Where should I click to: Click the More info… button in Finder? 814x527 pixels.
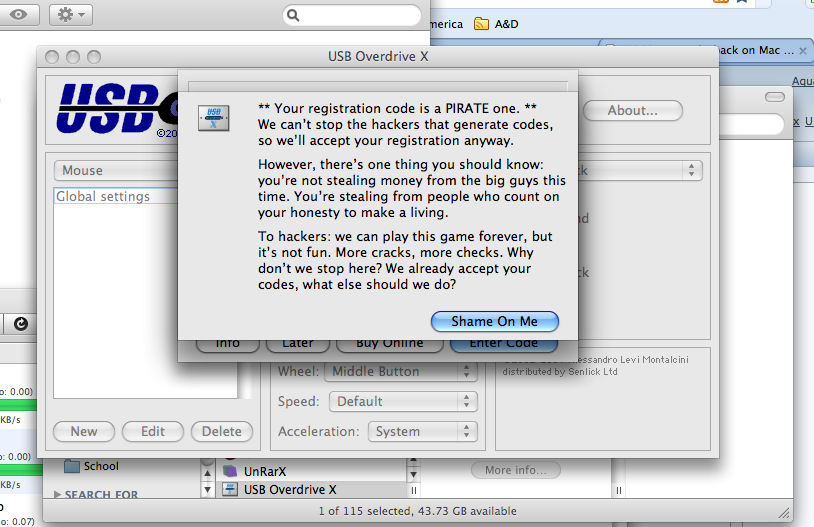515,470
